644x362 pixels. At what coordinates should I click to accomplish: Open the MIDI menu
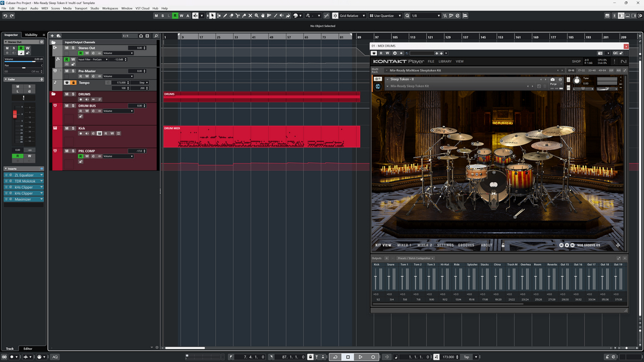pyautogui.click(x=45, y=8)
